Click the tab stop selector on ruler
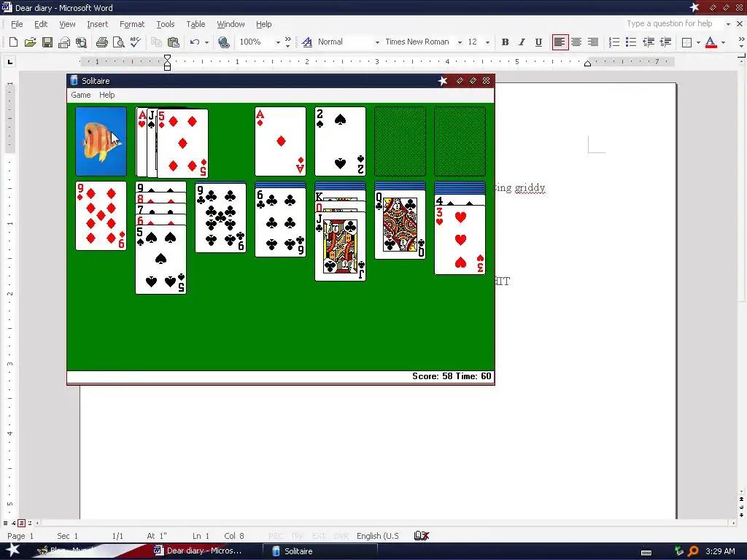Image resolution: width=747 pixels, height=560 pixels. [x=10, y=61]
